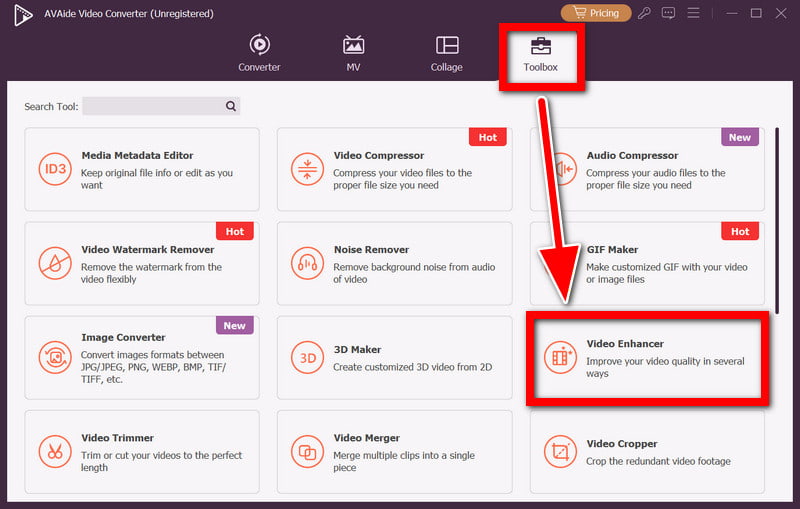The image size is (800, 509).
Task: Click the 'Improve your video quality' description
Action: pos(665,367)
